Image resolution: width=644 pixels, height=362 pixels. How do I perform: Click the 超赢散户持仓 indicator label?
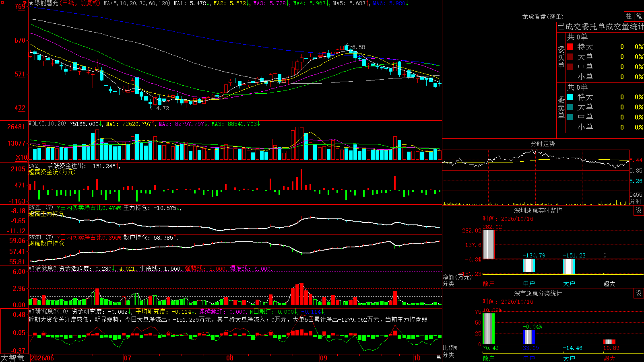point(46,243)
